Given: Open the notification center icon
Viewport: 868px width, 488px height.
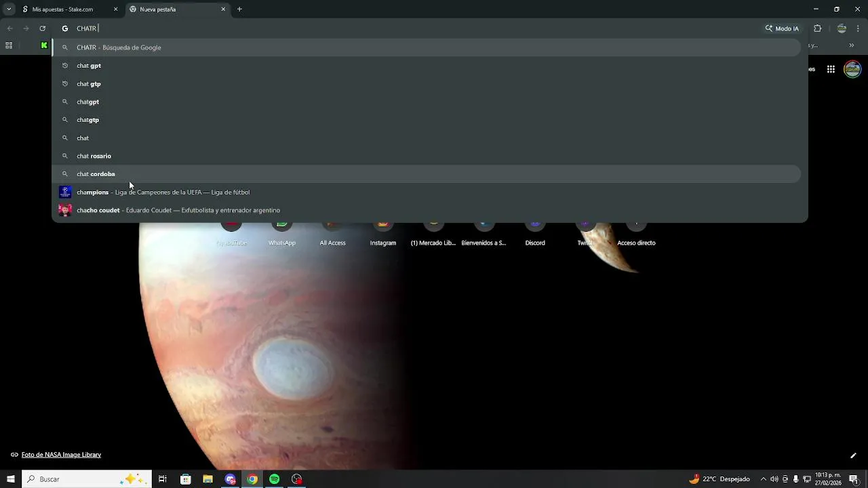Looking at the screenshot, I should [854, 479].
